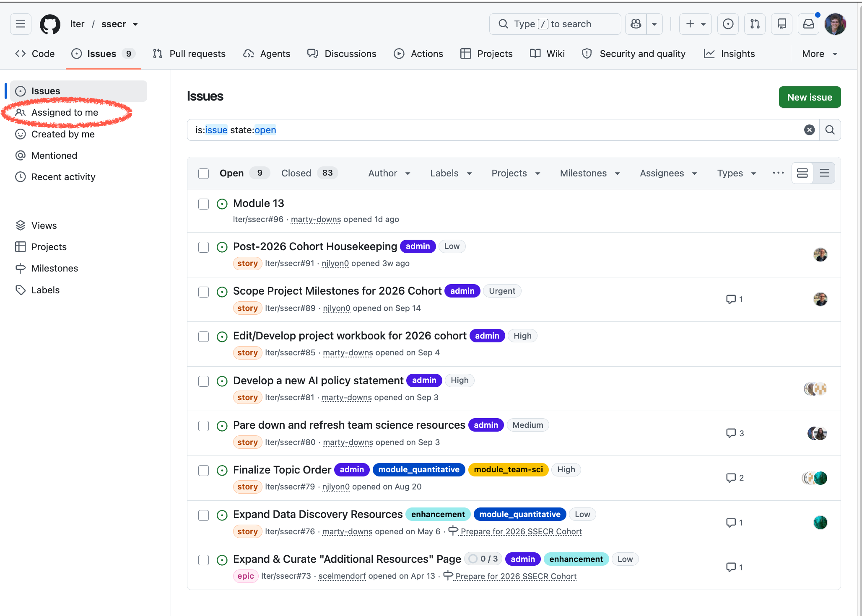
Task: Open the Actions tab
Action: pyautogui.click(x=418, y=54)
